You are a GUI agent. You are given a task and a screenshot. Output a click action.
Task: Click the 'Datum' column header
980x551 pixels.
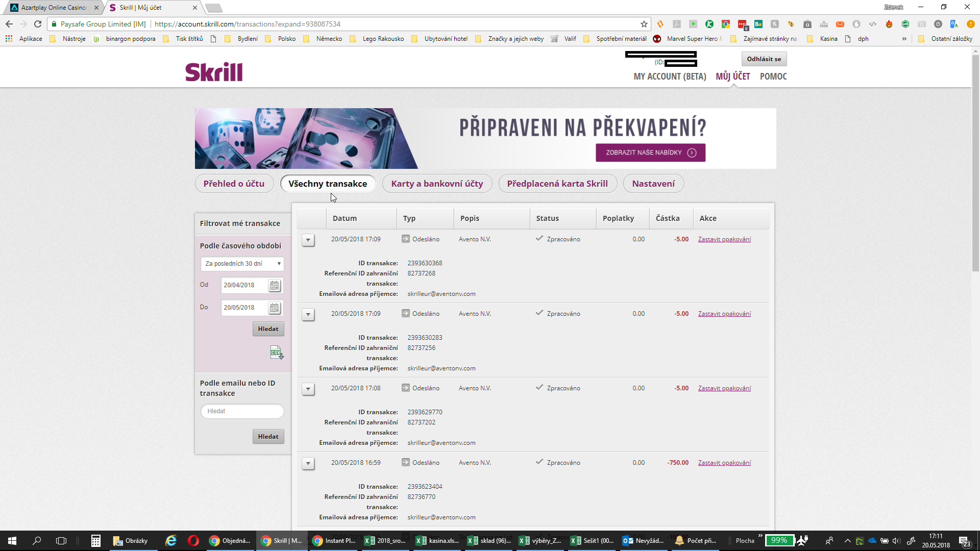click(361, 218)
